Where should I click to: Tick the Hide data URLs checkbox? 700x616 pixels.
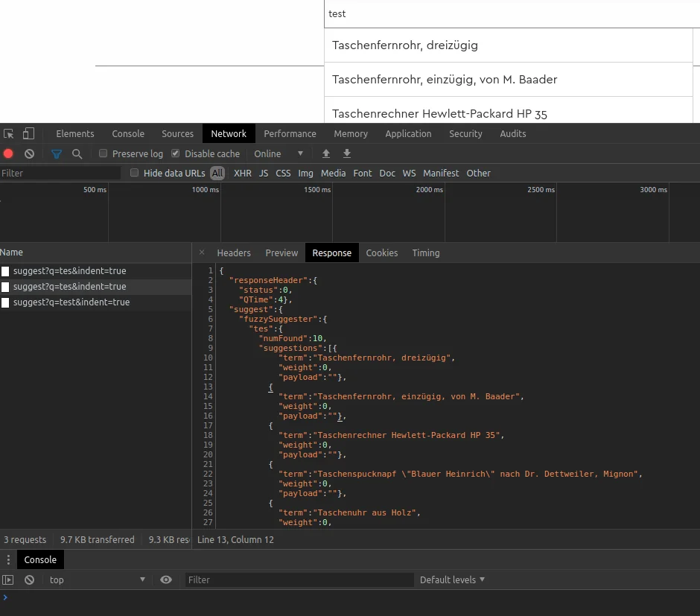134,172
